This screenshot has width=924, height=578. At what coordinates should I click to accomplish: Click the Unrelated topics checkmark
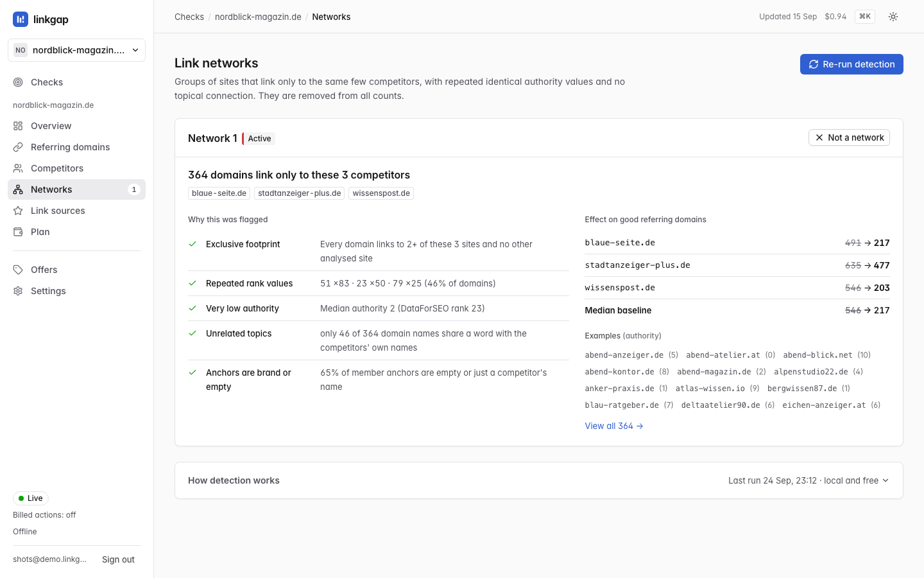coord(193,333)
